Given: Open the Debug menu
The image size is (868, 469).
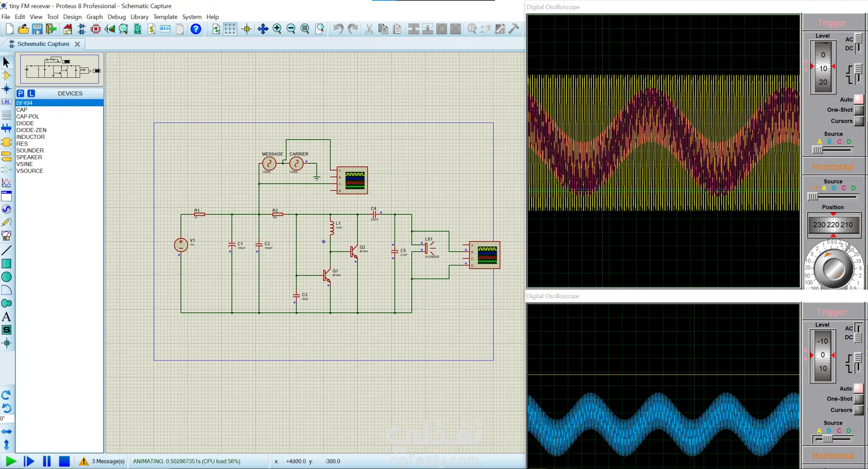Looking at the screenshot, I should (116, 17).
